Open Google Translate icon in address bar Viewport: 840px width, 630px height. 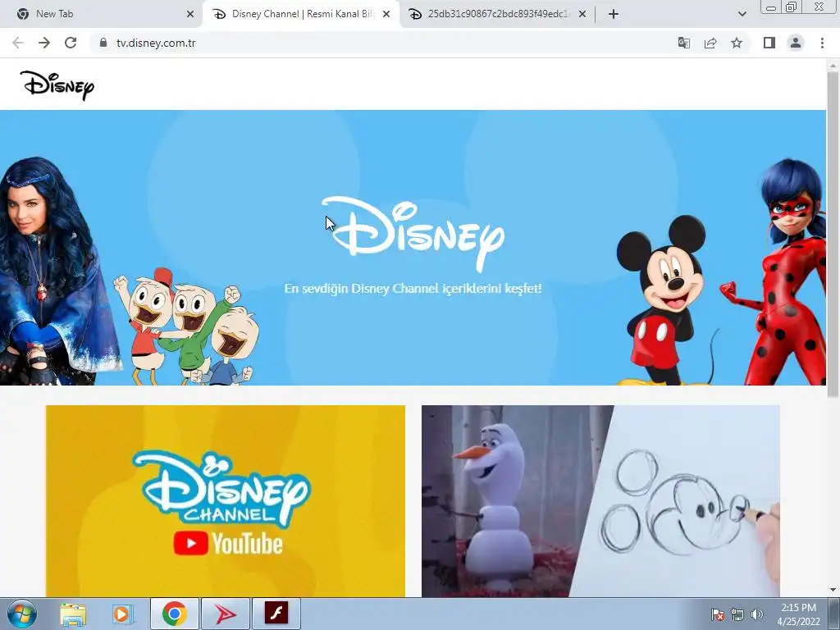[683, 43]
